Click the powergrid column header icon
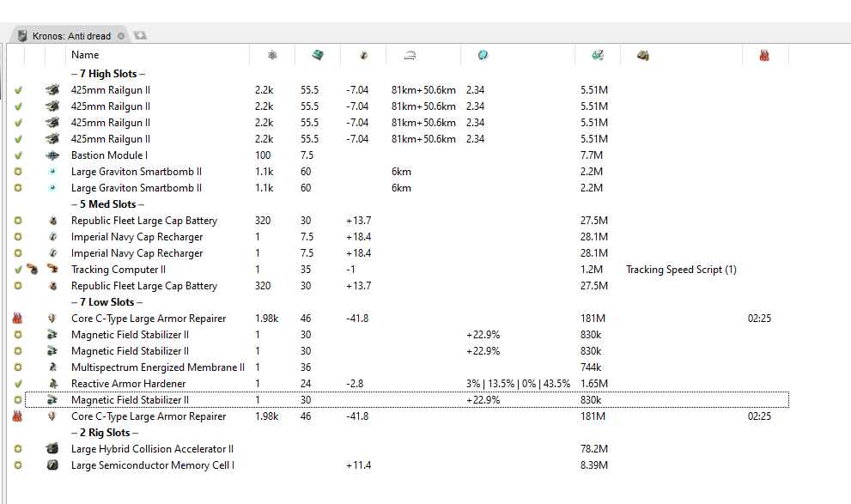The height and width of the screenshot is (504, 851). pyautogui.click(x=272, y=55)
